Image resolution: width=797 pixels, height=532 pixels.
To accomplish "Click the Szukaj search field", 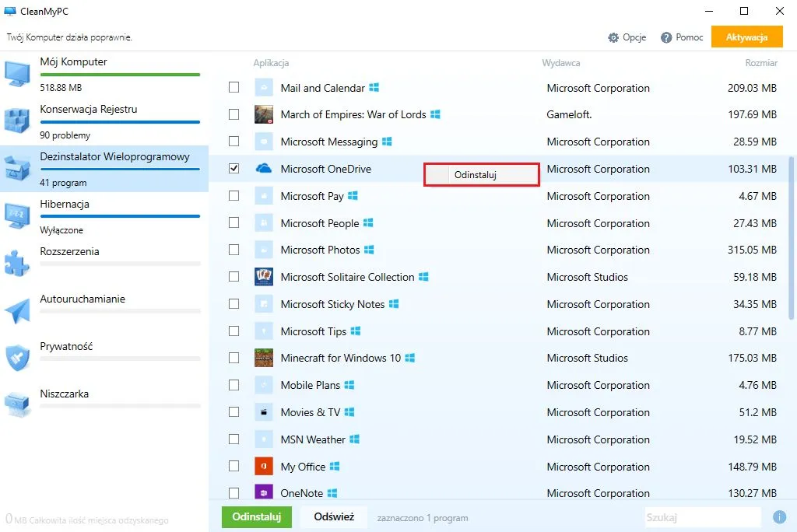I will (x=700, y=516).
